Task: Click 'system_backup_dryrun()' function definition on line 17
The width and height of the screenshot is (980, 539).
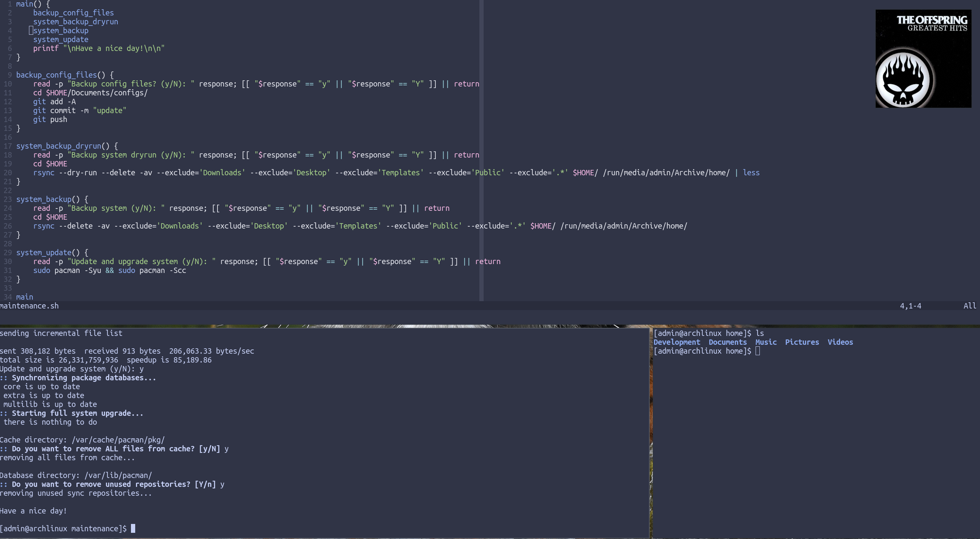Action: [67, 146]
